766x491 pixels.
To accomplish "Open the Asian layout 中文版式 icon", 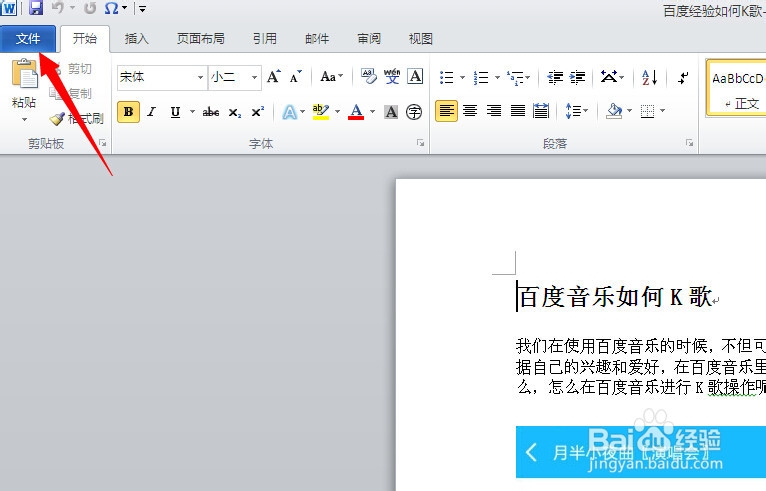I will (612, 77).
